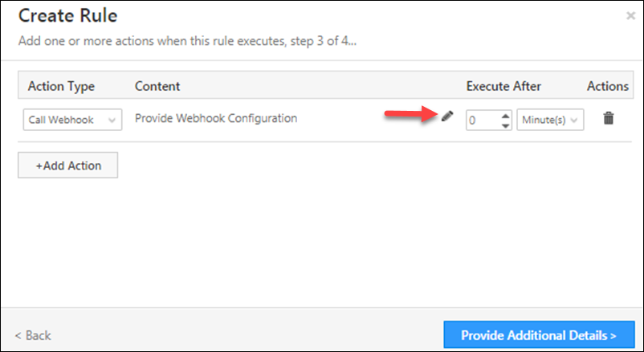Delete the action with the trash icon
This screenshot has height=352, width=644.
coord(609,118)
